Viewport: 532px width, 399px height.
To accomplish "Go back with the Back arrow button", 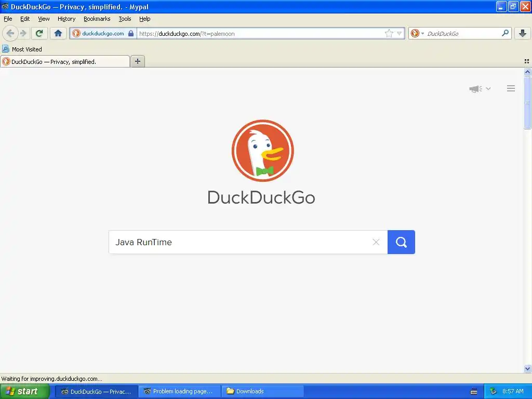I will pyautogui.click(x=10, y=33).
